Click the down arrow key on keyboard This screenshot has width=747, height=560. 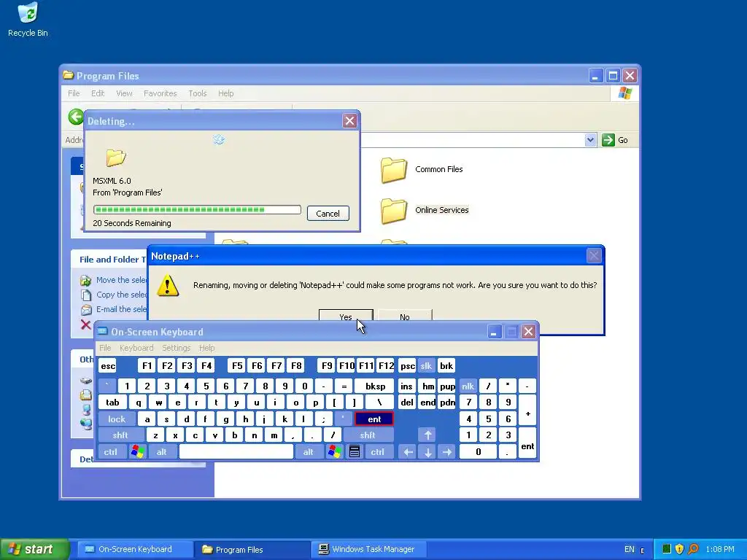(x=427, y=452)
